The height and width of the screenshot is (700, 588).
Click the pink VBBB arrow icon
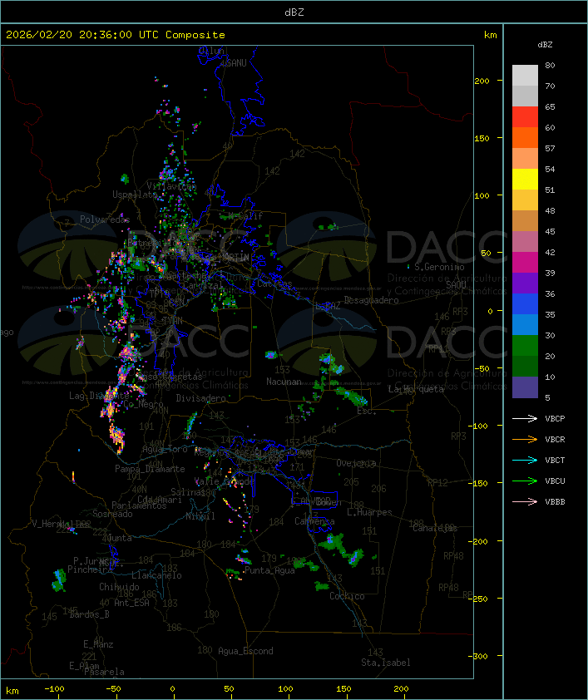(x=525, y=502)
